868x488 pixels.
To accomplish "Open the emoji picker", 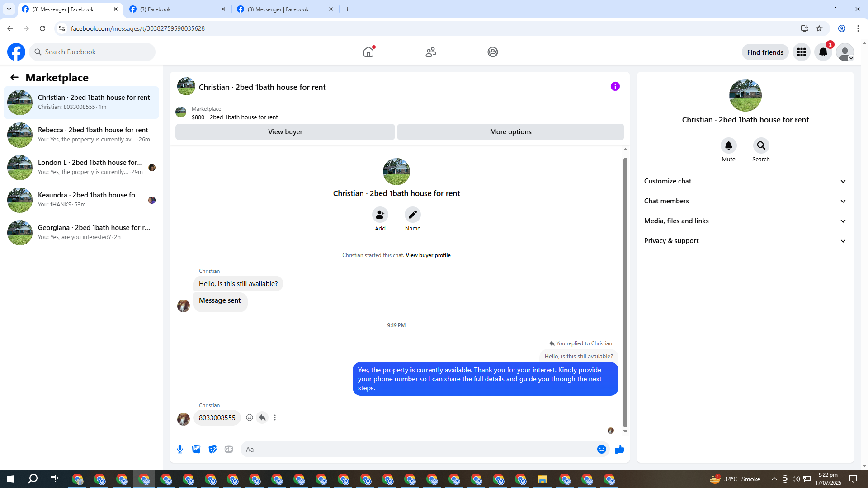I will click(602, 449).
